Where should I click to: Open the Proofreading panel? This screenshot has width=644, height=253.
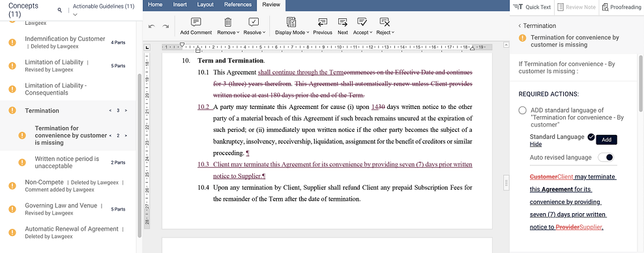click(x=621, y=7)
